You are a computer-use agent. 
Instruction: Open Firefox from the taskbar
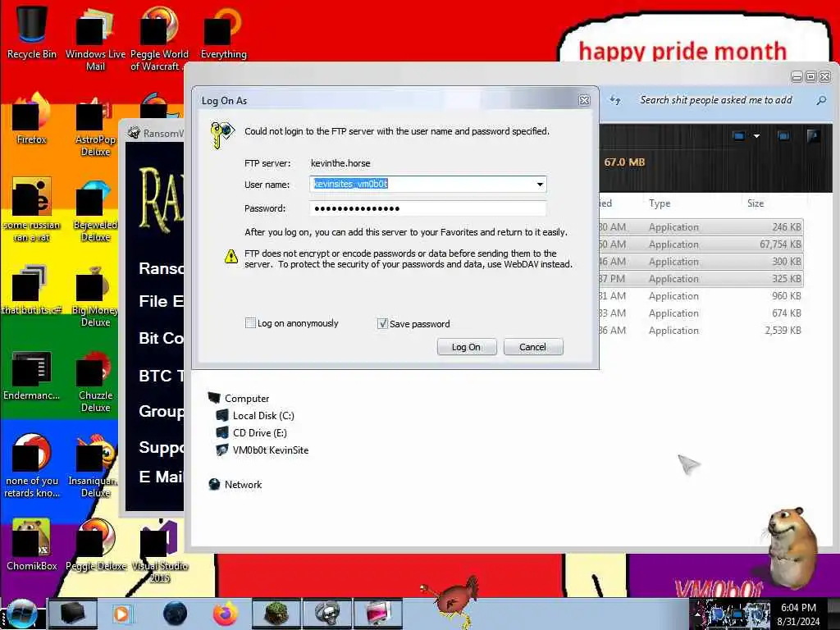225,614
